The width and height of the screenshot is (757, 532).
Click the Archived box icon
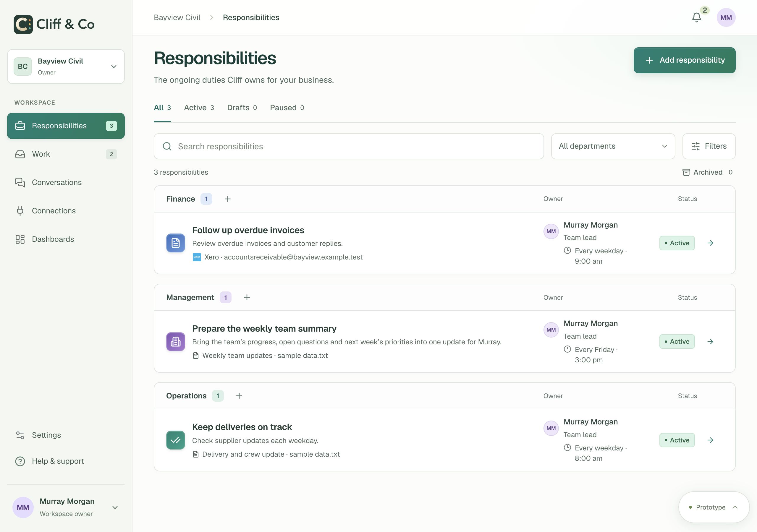686,172
